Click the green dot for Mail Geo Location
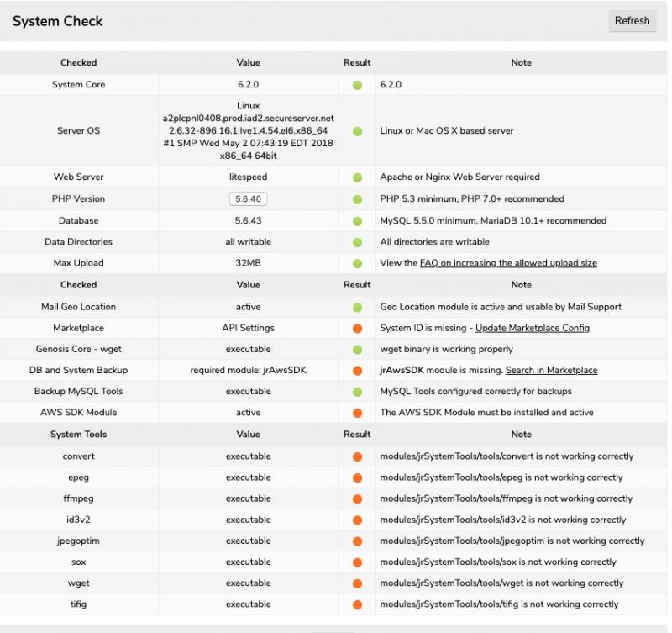The height and width of the screenshot is (633, 672). pyautogui.click(x=357, y=308)
